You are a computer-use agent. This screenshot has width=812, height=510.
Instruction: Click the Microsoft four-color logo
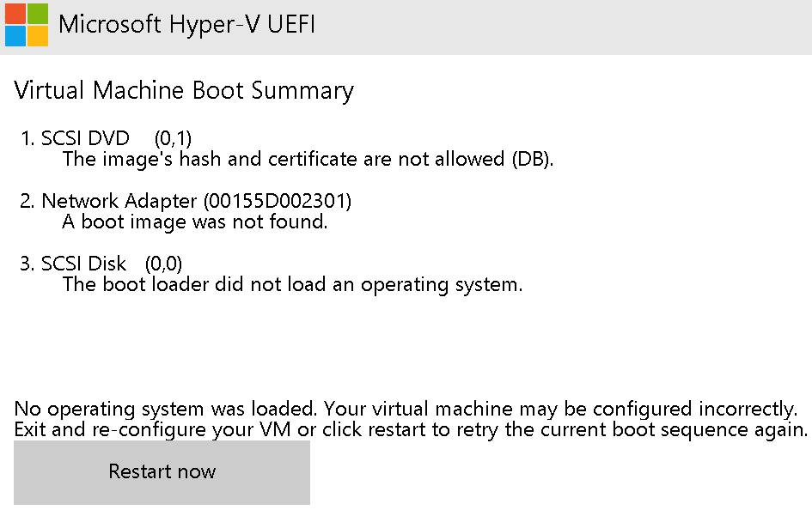pos(27,25)
